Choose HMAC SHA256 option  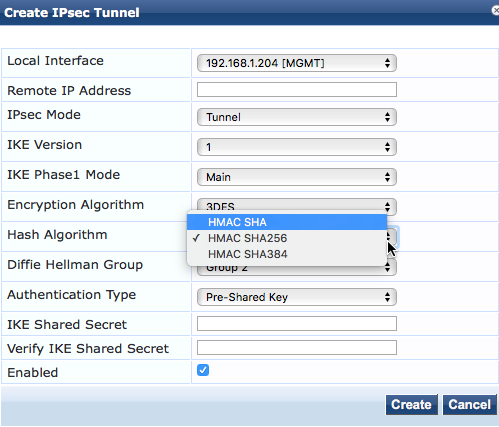click(x=287, y=238)
